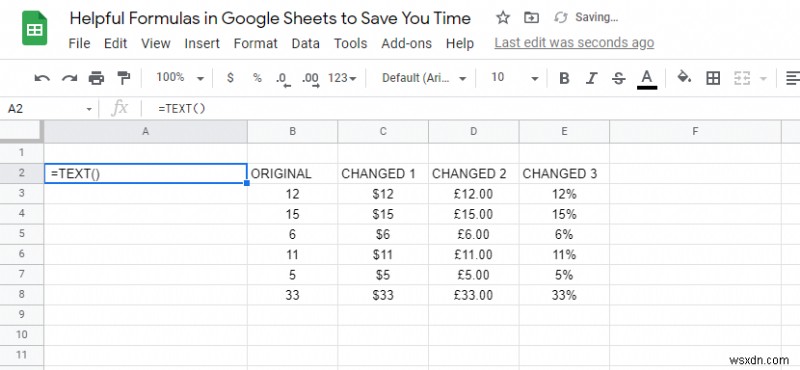800x370 pixels.
Task: Click the CHANGED 2 header cell
Action: [x=473, y=174]
